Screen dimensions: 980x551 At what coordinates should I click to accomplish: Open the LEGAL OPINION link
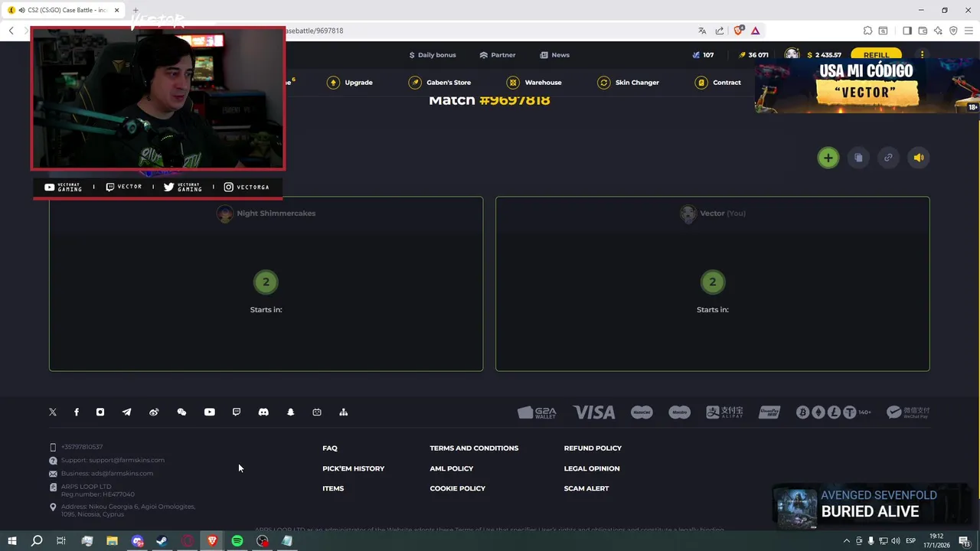click(592, 468)
